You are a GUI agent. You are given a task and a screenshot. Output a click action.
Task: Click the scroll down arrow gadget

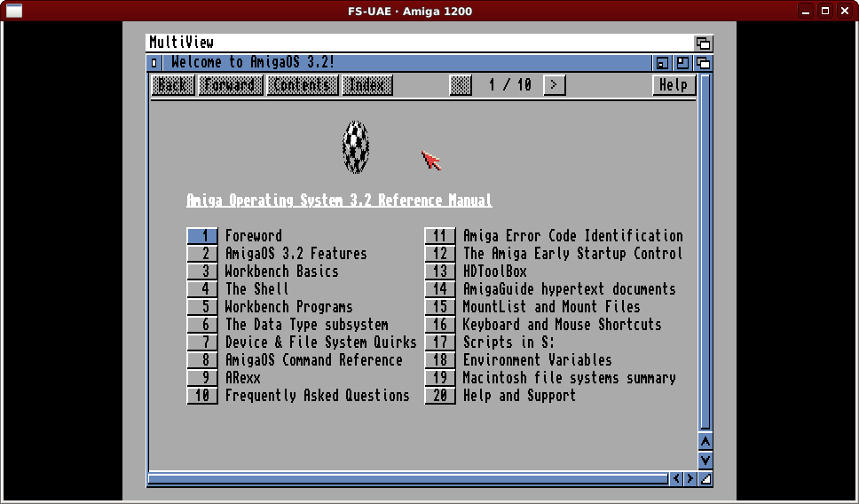point(705,461)
